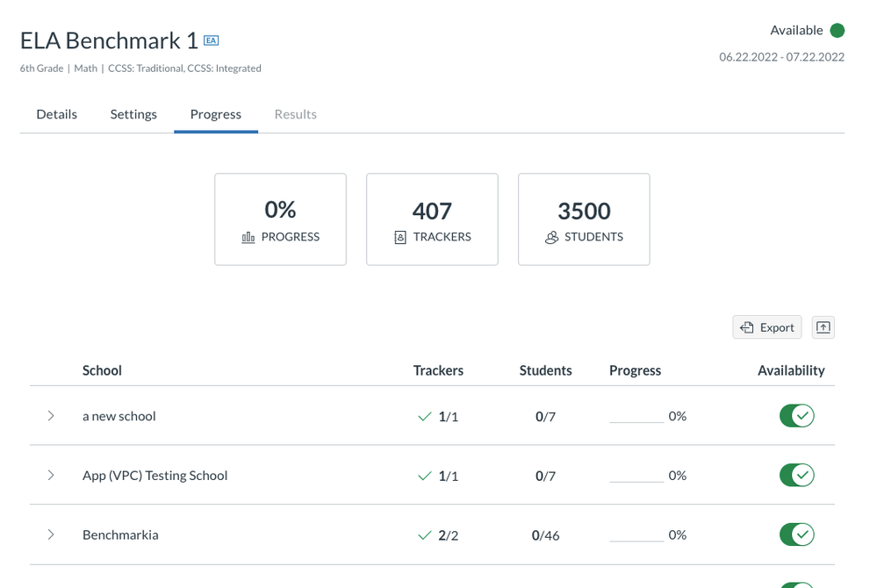Expand App (VPC) Testing School row
Screen dimensions: 877x588
coord(51,476)
